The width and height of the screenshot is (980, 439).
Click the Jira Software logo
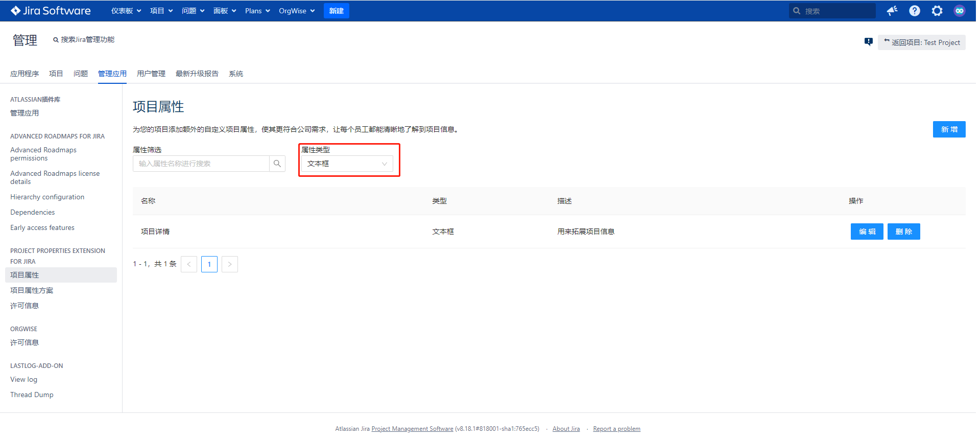[x=51, y=11]
